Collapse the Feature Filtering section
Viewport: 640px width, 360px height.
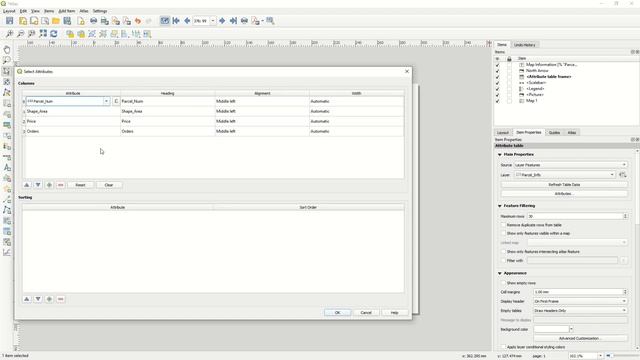[x=500, y=206]
